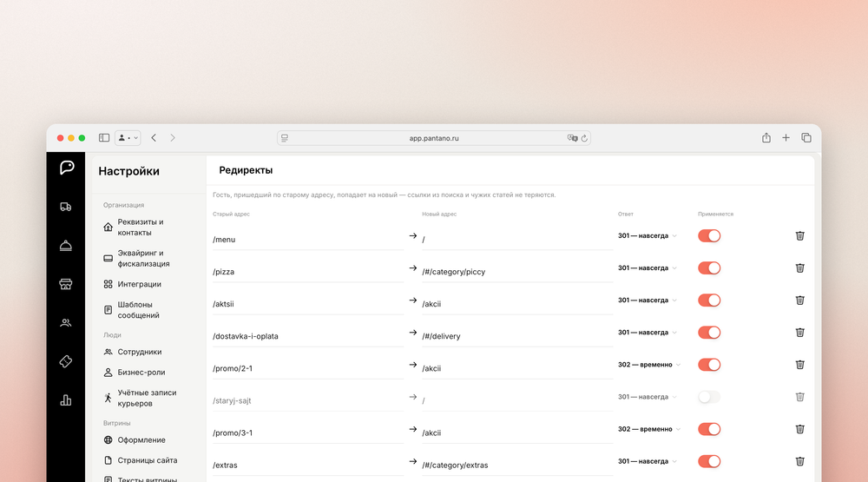Open response code dropdown for /aktsii

[x=648, y=300]
